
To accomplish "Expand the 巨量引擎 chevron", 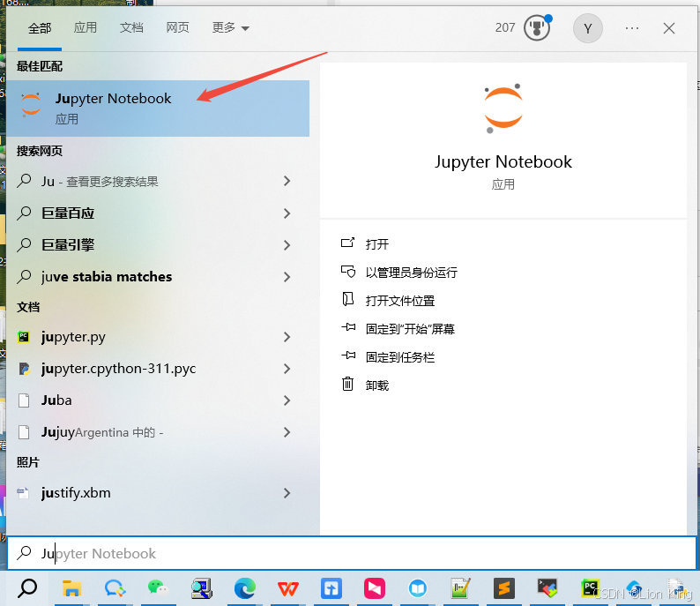I will [x=287, y=244].
